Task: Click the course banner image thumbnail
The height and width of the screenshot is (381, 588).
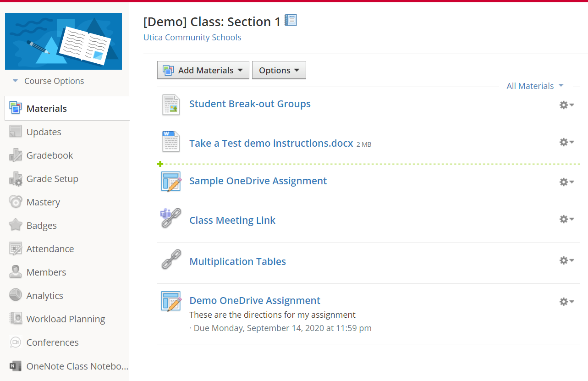Action: click(x=63, y=41)
